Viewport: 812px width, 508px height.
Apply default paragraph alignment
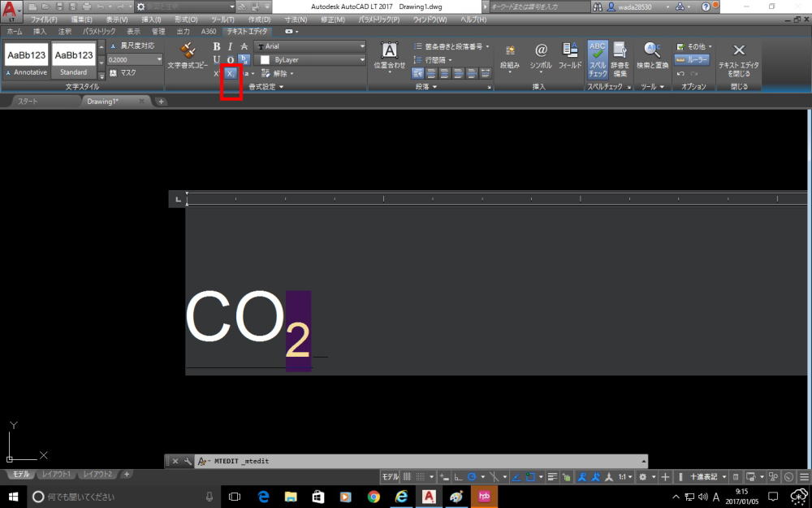pos(417,74)
